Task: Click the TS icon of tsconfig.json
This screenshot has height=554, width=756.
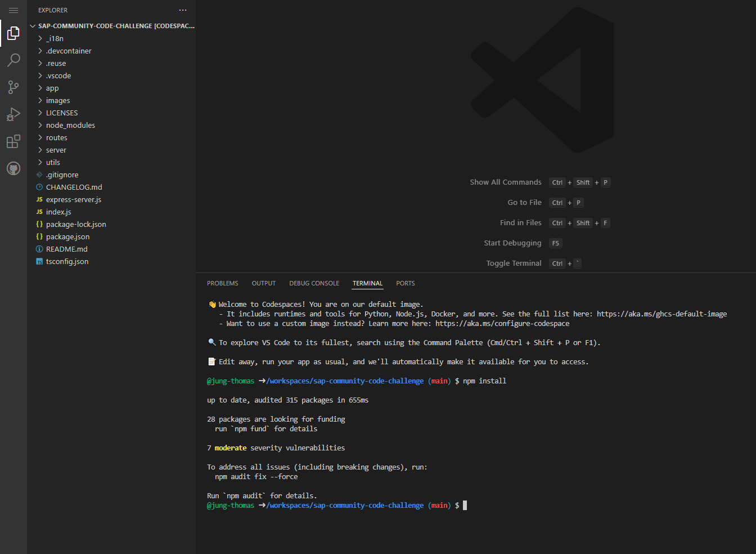Action: point(39,261)
